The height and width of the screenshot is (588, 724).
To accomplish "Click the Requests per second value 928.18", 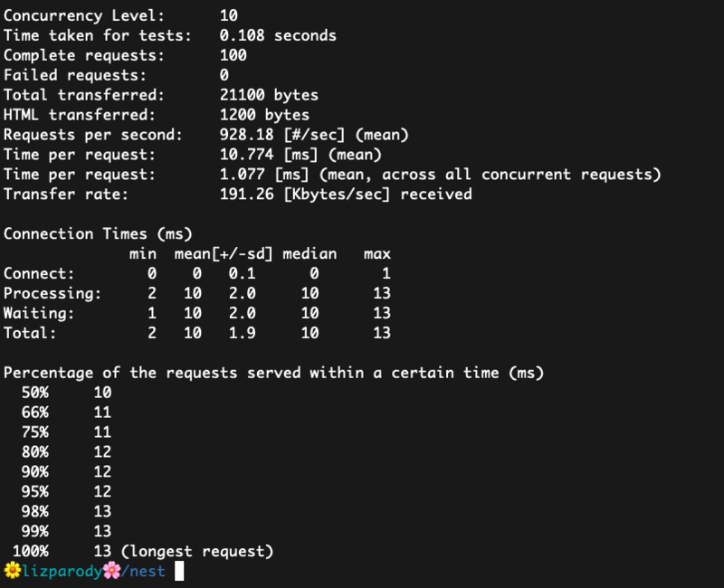I will (246, 135).
